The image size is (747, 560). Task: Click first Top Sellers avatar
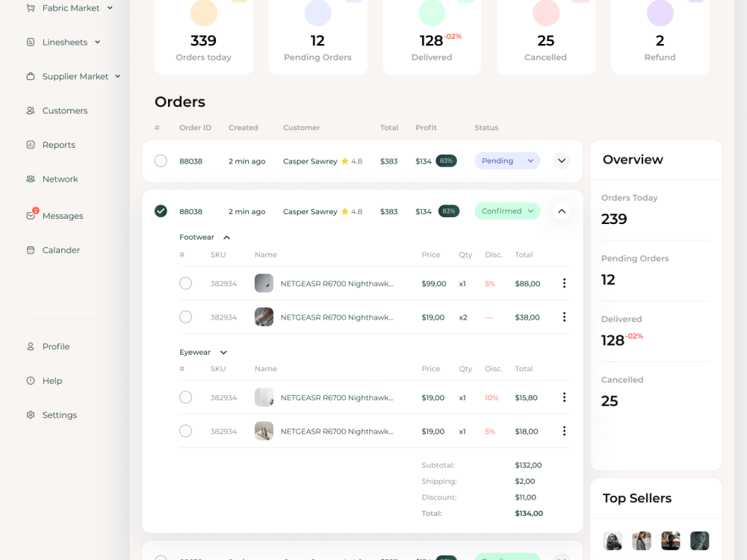(613, 541)
